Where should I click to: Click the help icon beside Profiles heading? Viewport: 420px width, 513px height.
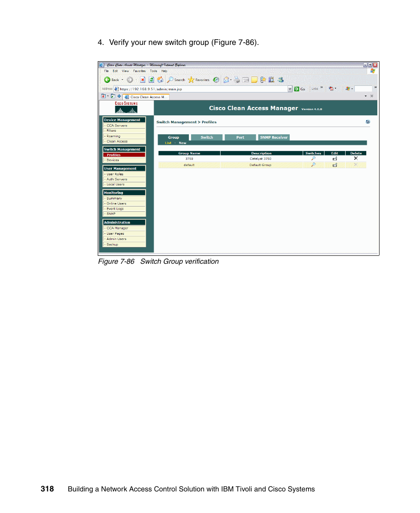pos(368,122)
